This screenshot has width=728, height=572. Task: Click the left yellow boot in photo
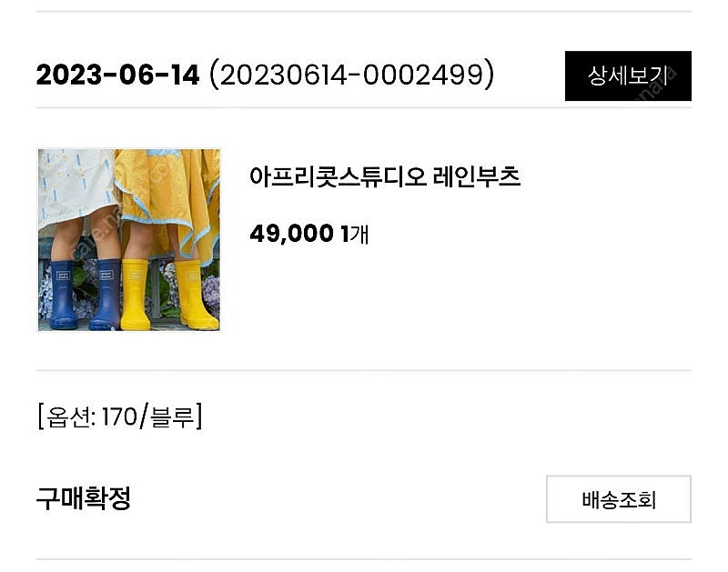pyautogui.click(x=135, y=295)
